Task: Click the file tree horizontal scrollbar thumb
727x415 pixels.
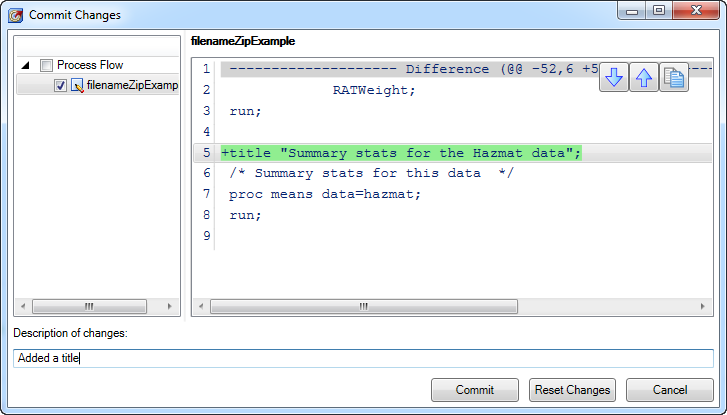Action: tap(88, 306)
